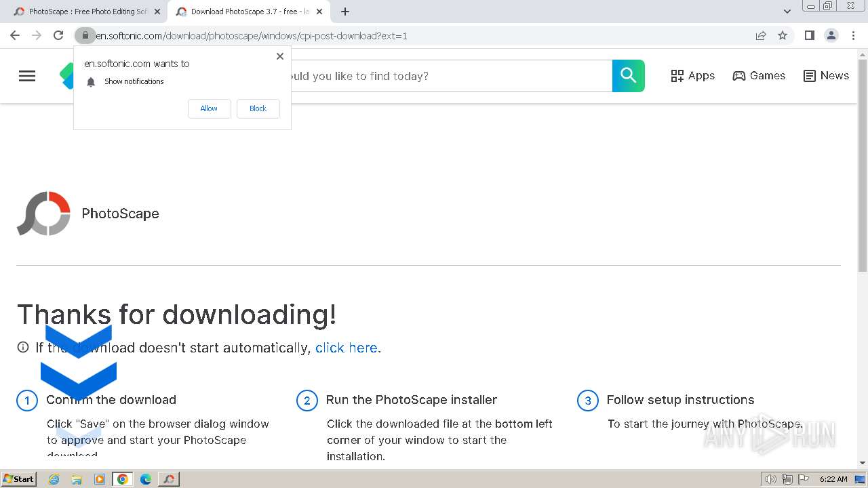868x488 pixels.
Task: Click the green search magnifier button
Action: (x=629, y=76)
